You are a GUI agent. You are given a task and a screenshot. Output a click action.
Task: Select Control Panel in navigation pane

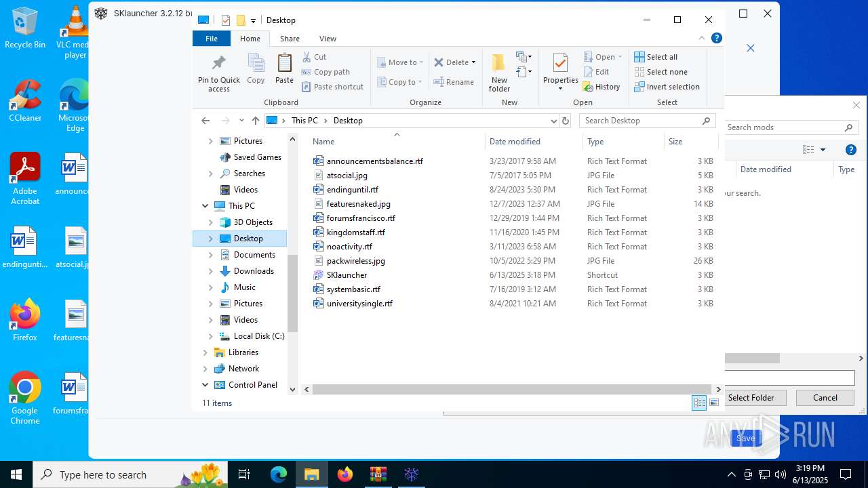[x=253, y=385]
